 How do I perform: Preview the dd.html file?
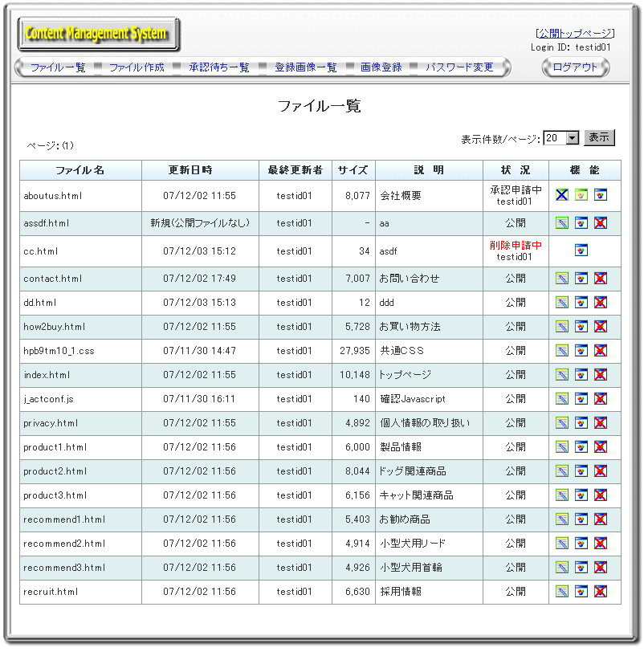pos(581,303)
